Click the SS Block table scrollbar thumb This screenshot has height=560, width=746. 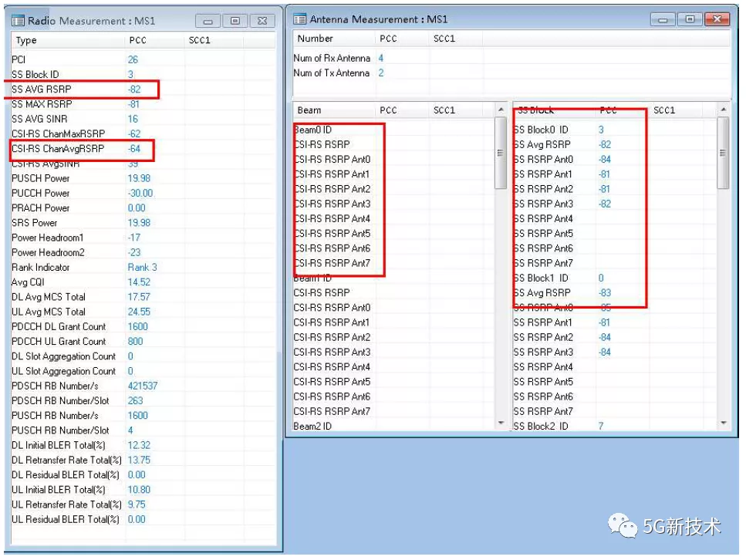tap(723, 153)
